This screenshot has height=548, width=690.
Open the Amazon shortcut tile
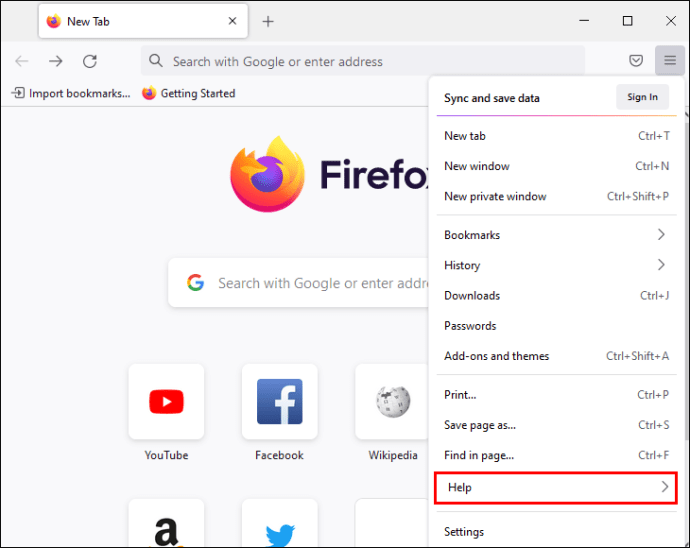coord(166,523)
